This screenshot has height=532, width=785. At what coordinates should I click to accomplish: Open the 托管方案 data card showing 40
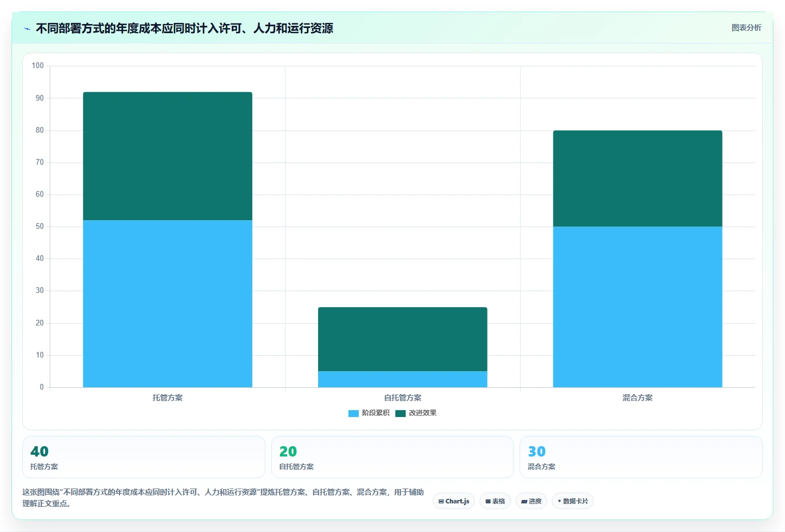(144, 457)
